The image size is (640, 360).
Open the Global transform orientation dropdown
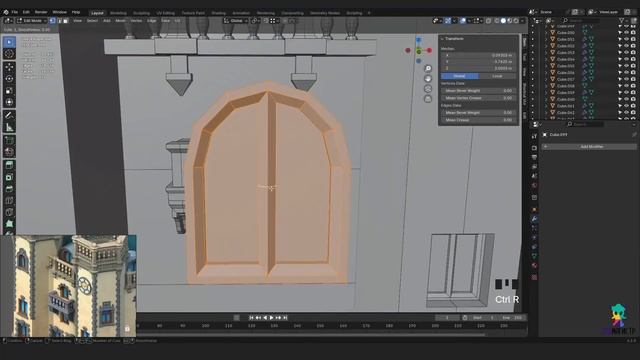pyautogui.click(x=236, y=20)
